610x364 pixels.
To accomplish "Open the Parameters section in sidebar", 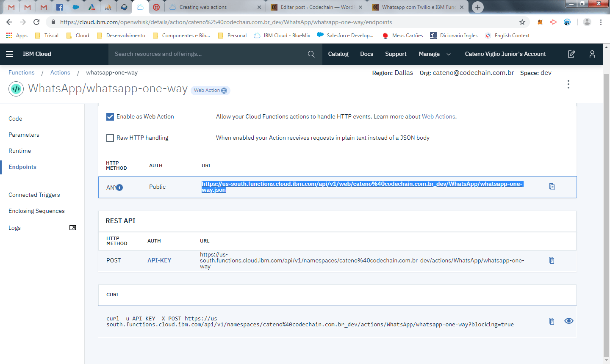I will tap(24, 135).
